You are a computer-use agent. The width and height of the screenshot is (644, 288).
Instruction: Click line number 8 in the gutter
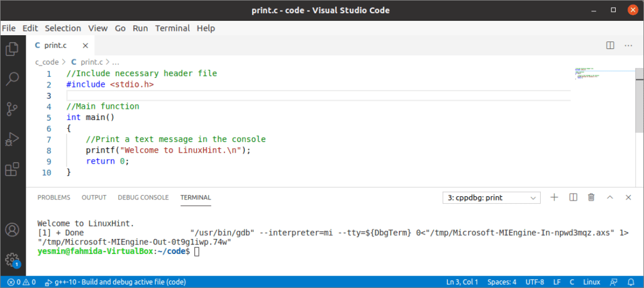49,150
